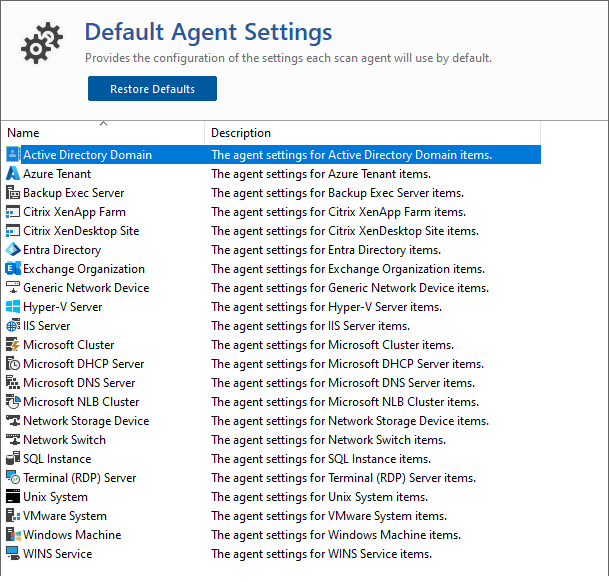This screenshot has width=609, height=582.
Task: Click the IIS Server globe icon
Action: coord(13,326)
